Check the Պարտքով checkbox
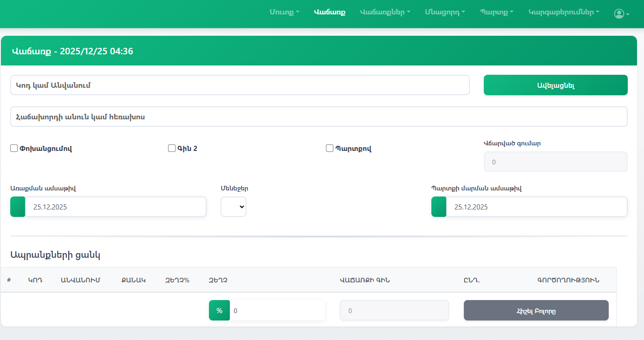Image resolution: width=644 pixels, height=340 pixels. [330, 149]
